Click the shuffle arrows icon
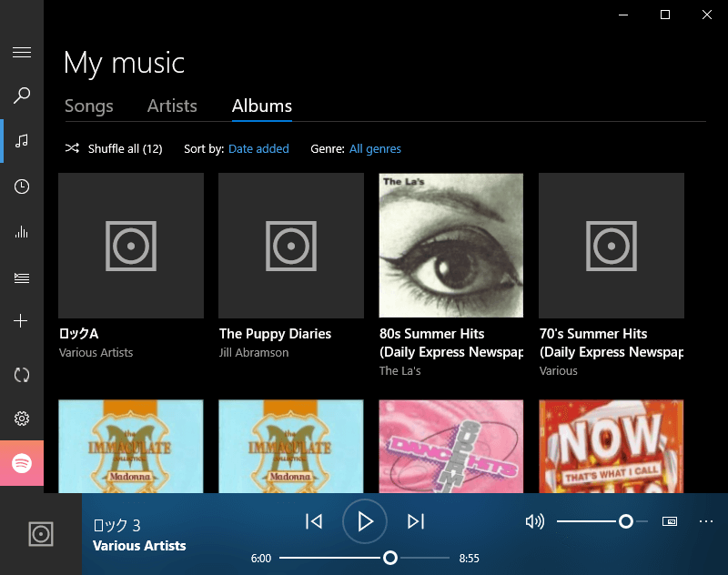Screen dimensions: 728x575 72,148
